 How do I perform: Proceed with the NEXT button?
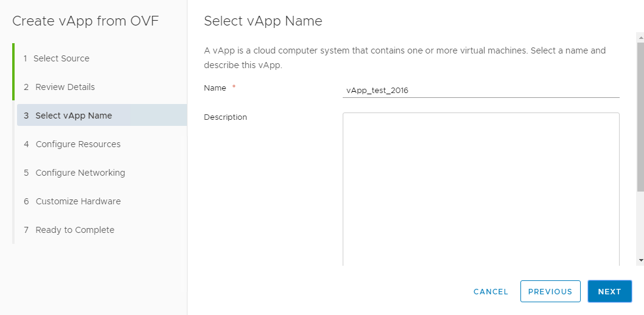tap(609, 291)
